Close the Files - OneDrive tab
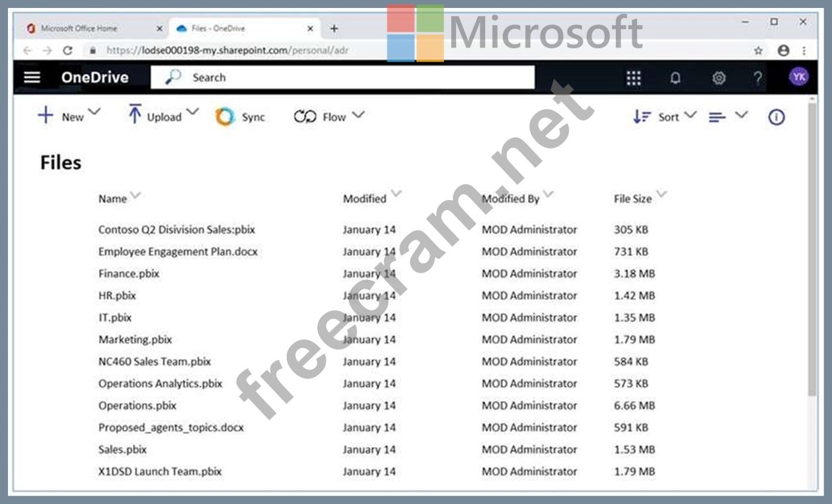 point(311,28)
